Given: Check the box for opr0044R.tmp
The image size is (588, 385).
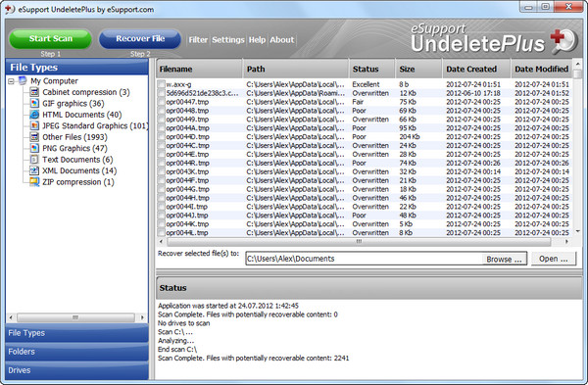Looking at the screenshot, I should tap(161, 163).
